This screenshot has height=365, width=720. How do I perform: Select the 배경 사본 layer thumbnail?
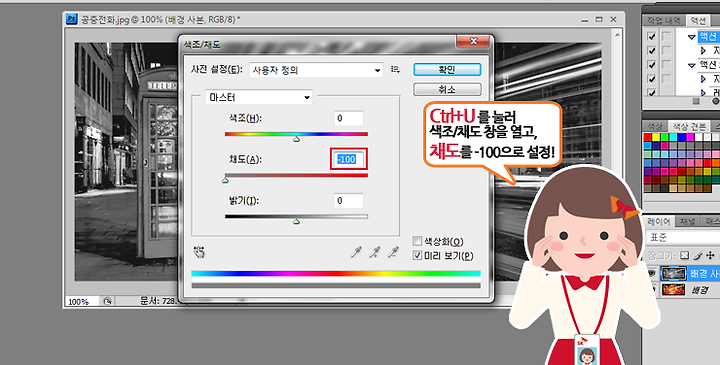coord(674,274)
